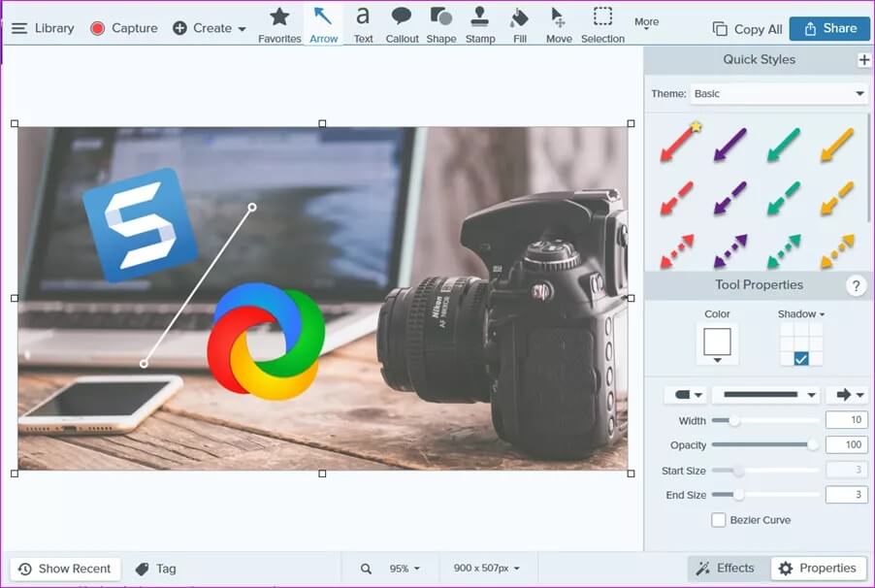Image resolution: width=875 pixels, height=588 pixels.
Task: Select the Callout tool
Action: 402,24
